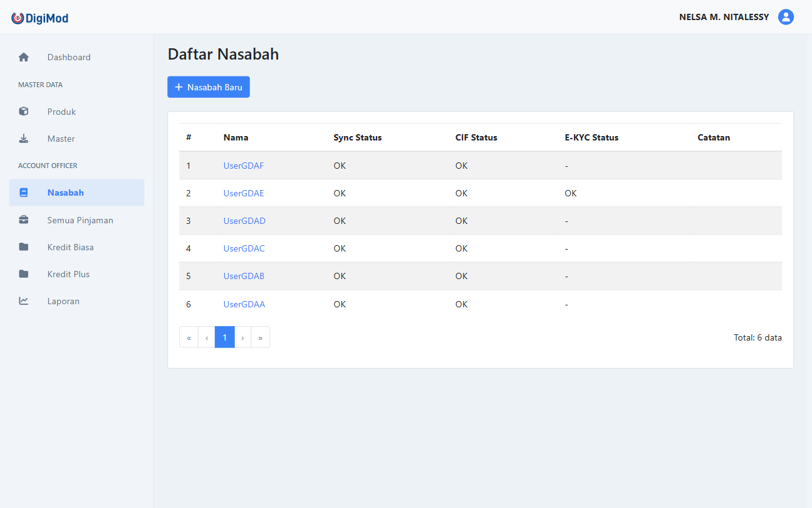812x508 pixels.
Task: Select page 1 in pagination
Action: pyautogui.click(x=224, y=337)
